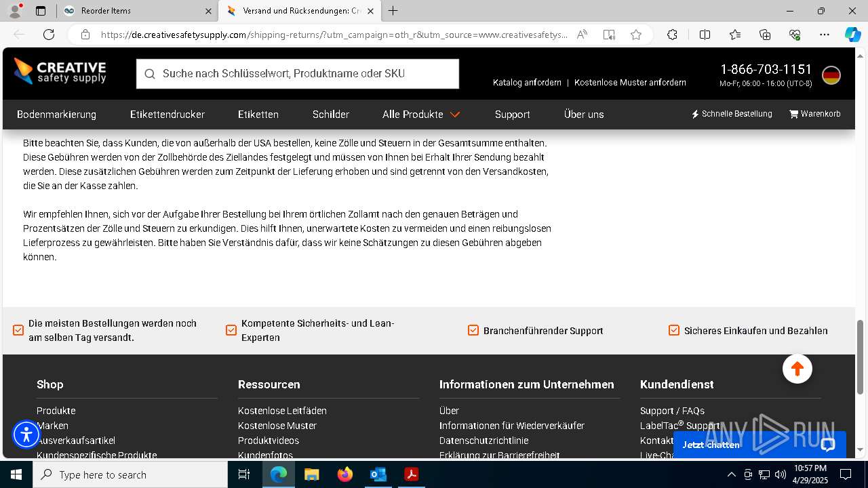The width and height of the screenshot is (868, 488).
Task: Open the accessibility widget icon
Action: pyautogui.click(x=26, y=434)
